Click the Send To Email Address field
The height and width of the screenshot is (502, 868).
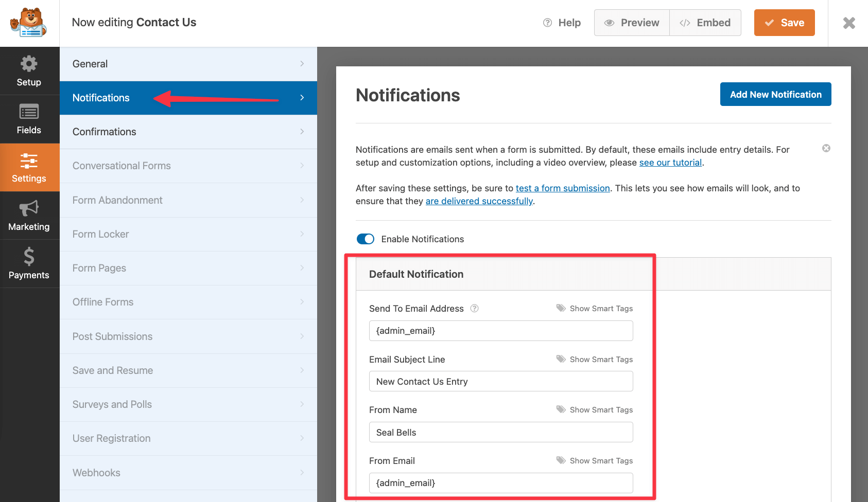(501, 331)
